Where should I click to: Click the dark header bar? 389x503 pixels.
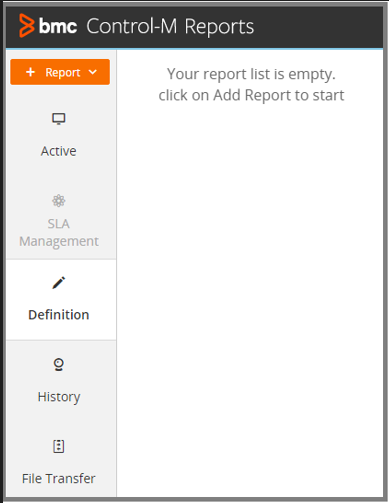[x=194, y=27]
